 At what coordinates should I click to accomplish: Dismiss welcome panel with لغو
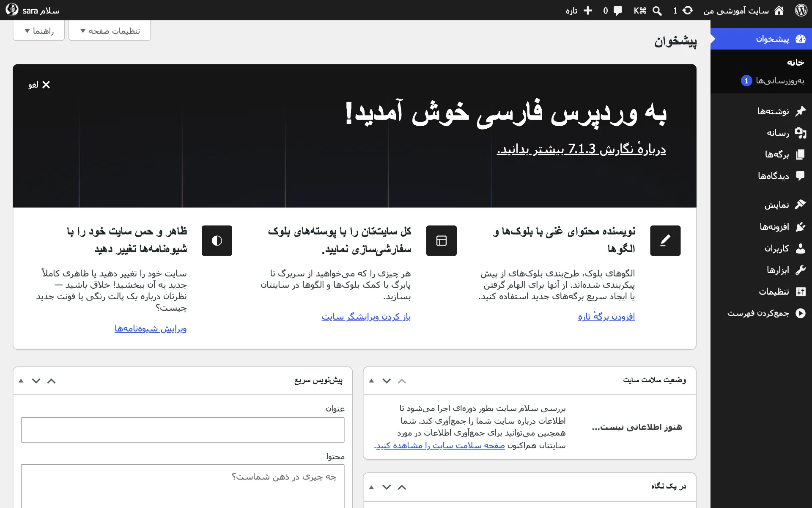coord(39,85)
